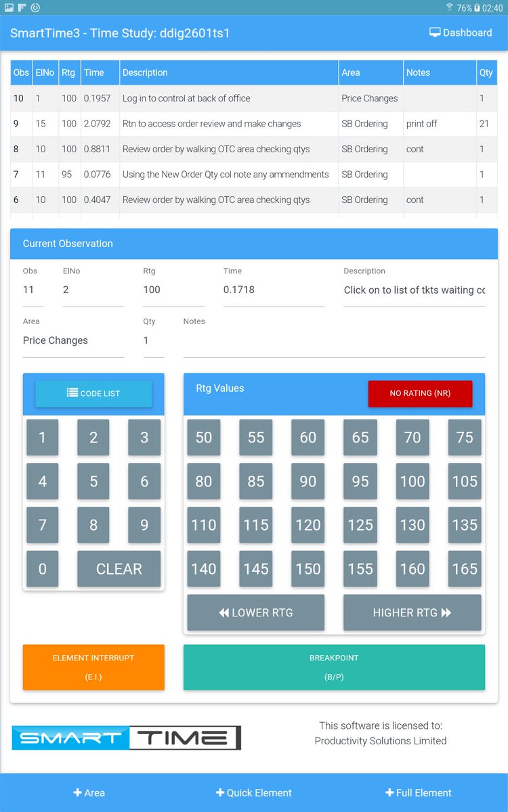The width and height of the screenshot is (508, 812).
Task: Tap keypad digit 4
Action: 42,481
